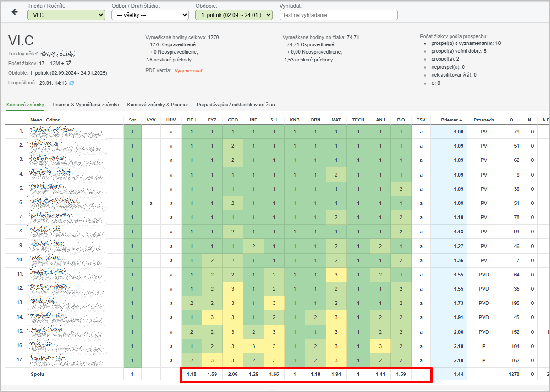Switch to the Koncové známky tab

click(x=25, y=105)
